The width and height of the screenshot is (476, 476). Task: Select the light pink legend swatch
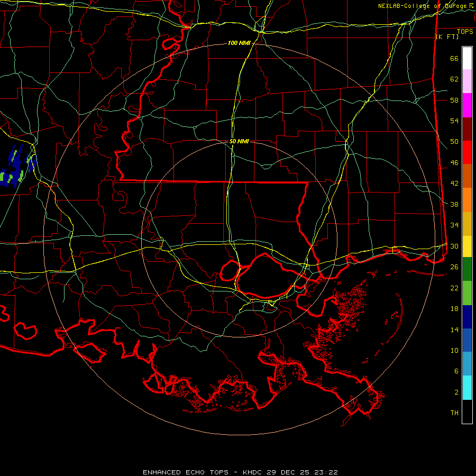(467, 81)
